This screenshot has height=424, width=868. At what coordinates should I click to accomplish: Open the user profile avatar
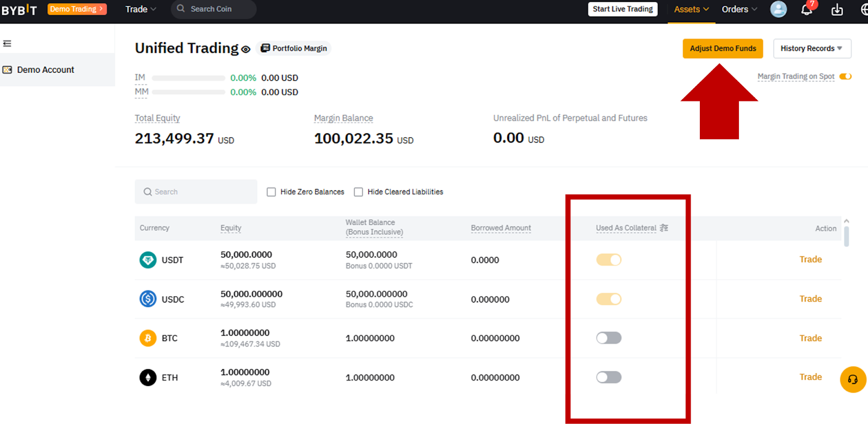point(778,9)
